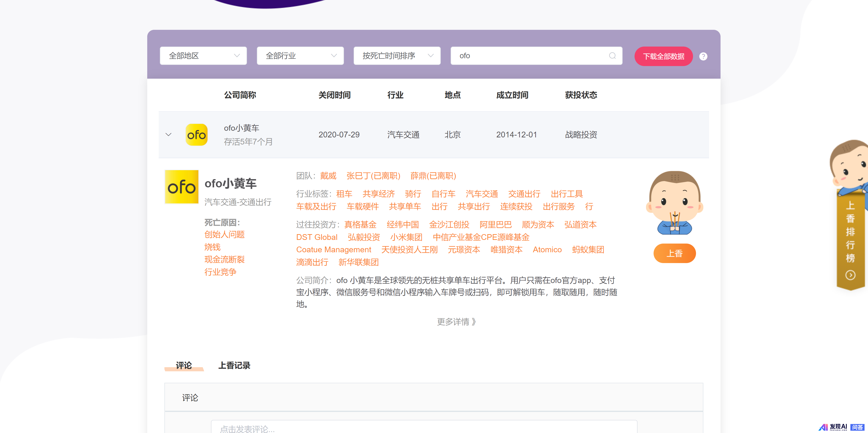Open investor 蚂蚁集团

[x=588, y=250]
